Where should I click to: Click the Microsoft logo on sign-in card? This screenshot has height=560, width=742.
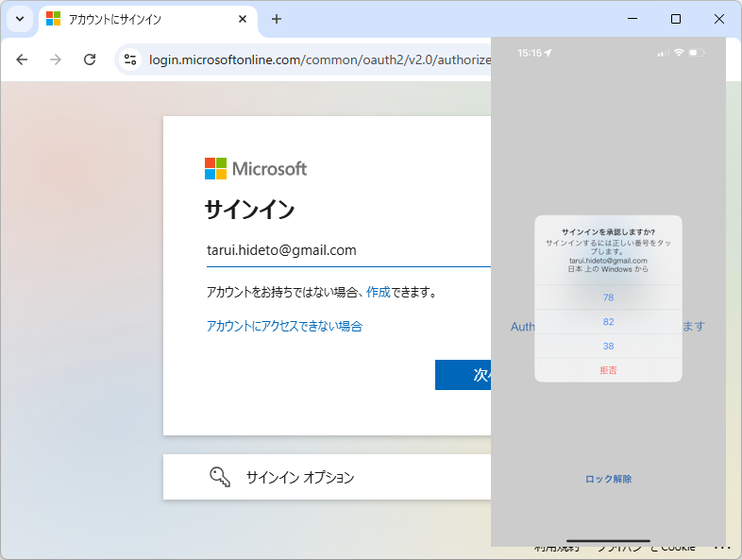[x=256, y=168]
